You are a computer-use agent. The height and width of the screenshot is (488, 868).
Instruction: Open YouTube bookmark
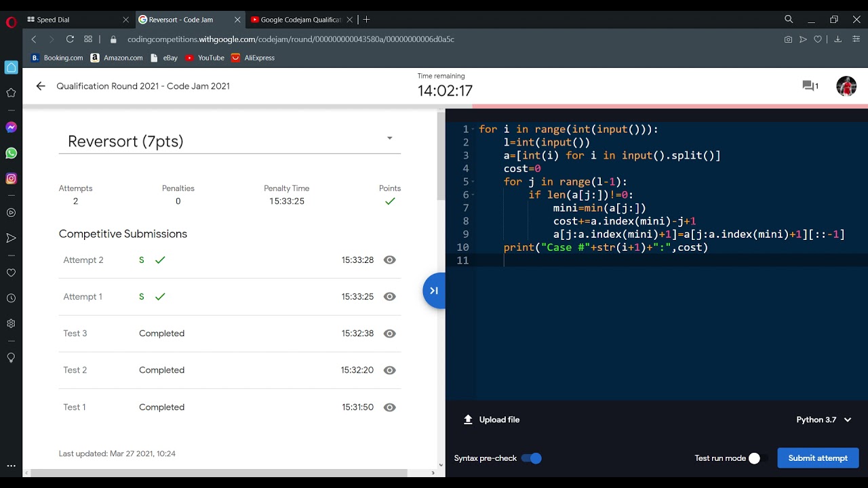[205, 58]
